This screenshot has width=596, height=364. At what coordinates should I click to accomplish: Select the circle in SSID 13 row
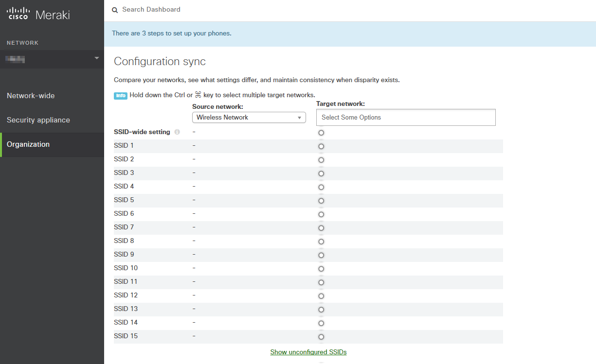point(321,310)
